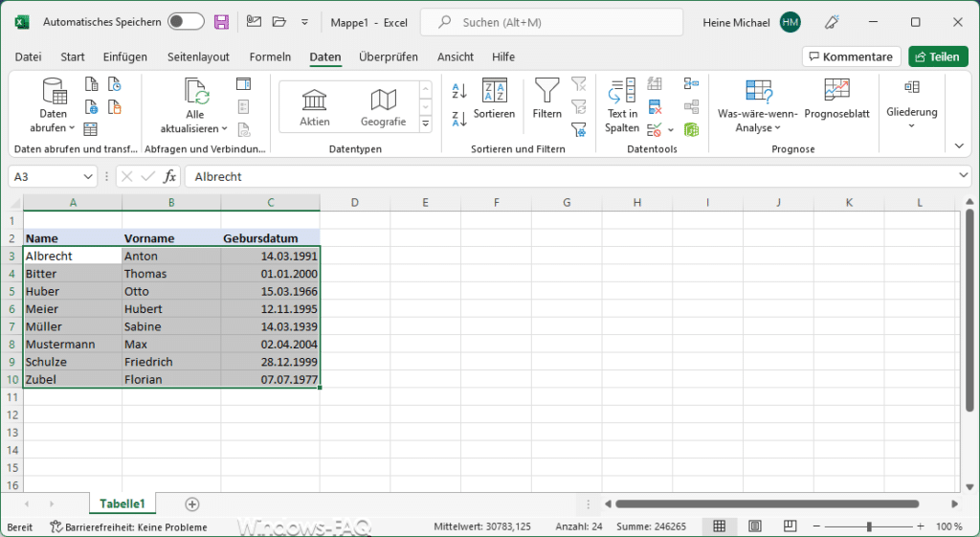The image size is (980, 537).
Task: Click the remove duplicates icon
Action: coord(655,107)
